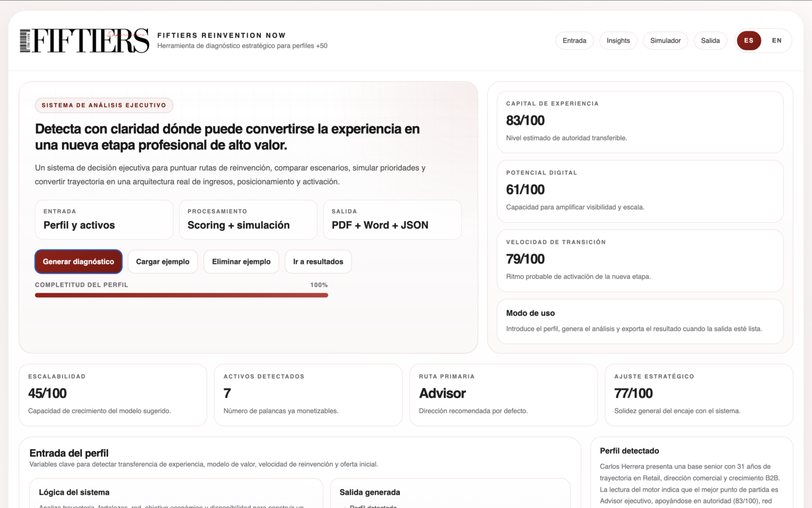Jump to results with Ir a resultados
Image resolution: width=812 pixels, height=508 pixels.
coord(318,262)
